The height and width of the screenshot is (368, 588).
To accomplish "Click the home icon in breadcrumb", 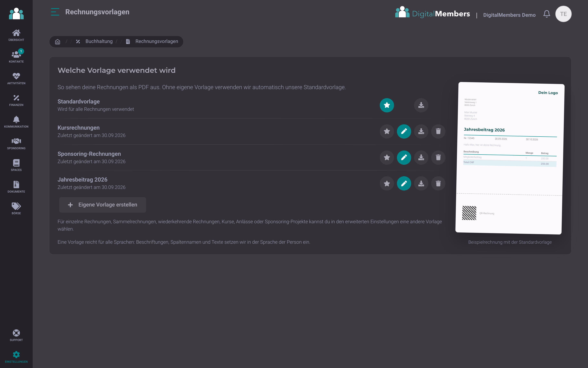I will click(x=58, y=42).
